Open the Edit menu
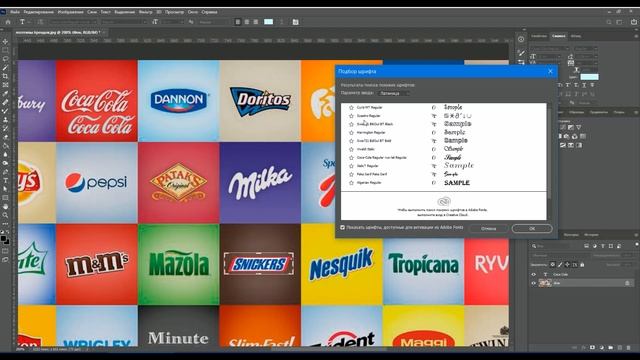Screen dimensions: 640x360 (39, 12)
